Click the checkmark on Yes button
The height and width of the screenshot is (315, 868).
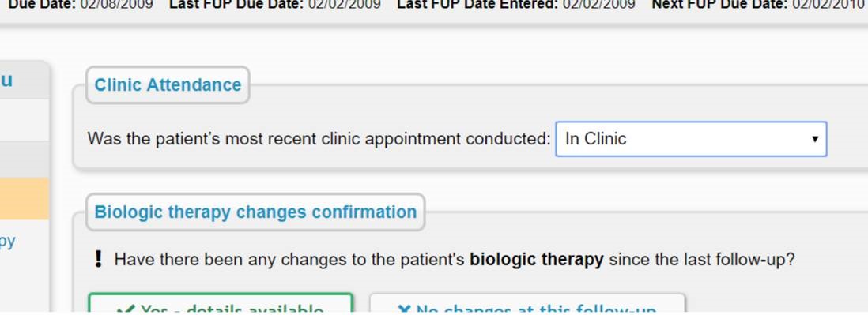[127, 309]
